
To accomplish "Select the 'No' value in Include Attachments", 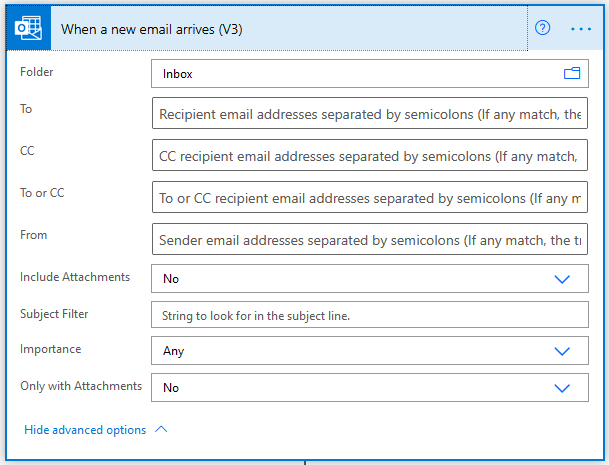I will point(171,279).
